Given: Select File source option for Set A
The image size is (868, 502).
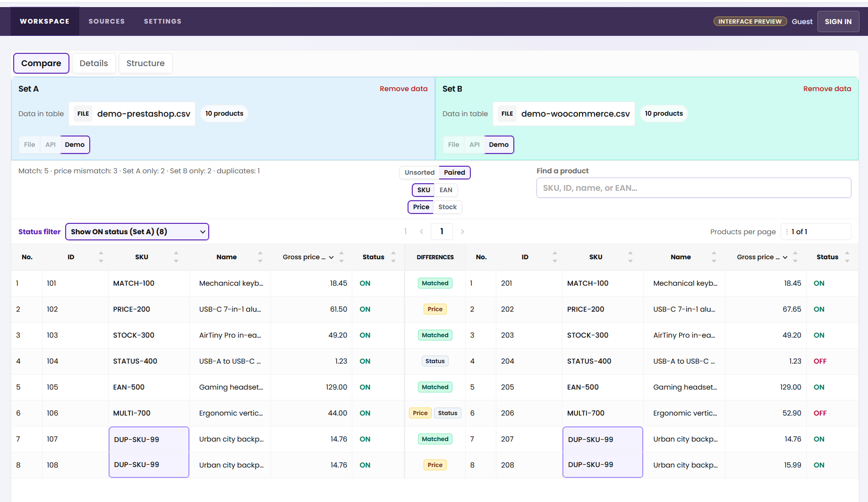Looking at the screenshot, I should pos(29,145).
